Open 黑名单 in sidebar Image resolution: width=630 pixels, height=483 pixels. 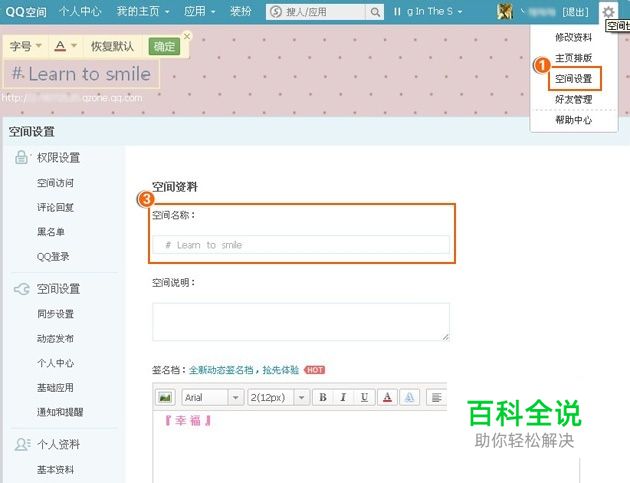point(51,232)
